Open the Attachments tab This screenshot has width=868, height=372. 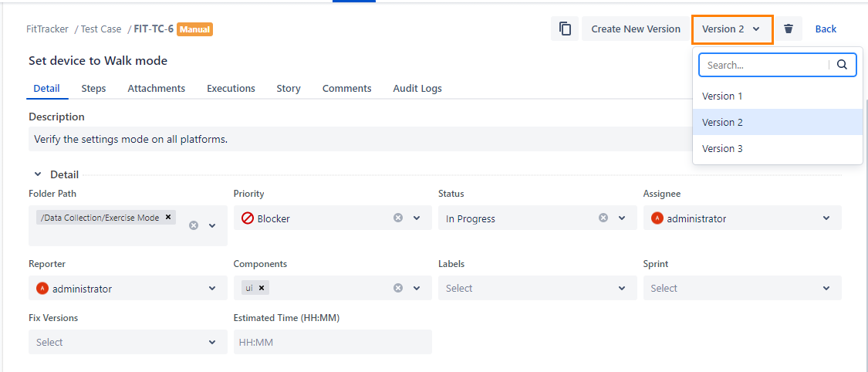tap(156, 89)
